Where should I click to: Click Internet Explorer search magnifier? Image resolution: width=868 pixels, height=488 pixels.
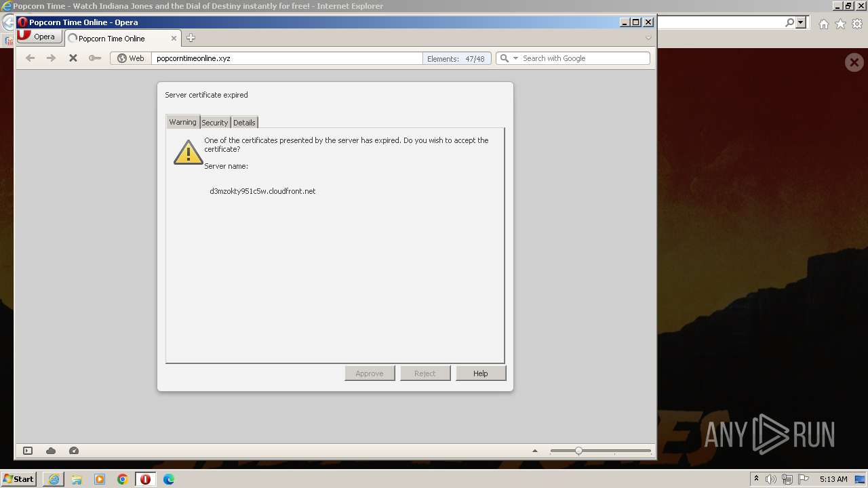789,22
